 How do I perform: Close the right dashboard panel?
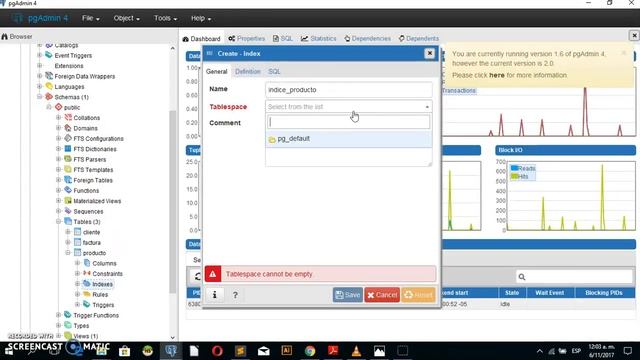coord(634,36)
